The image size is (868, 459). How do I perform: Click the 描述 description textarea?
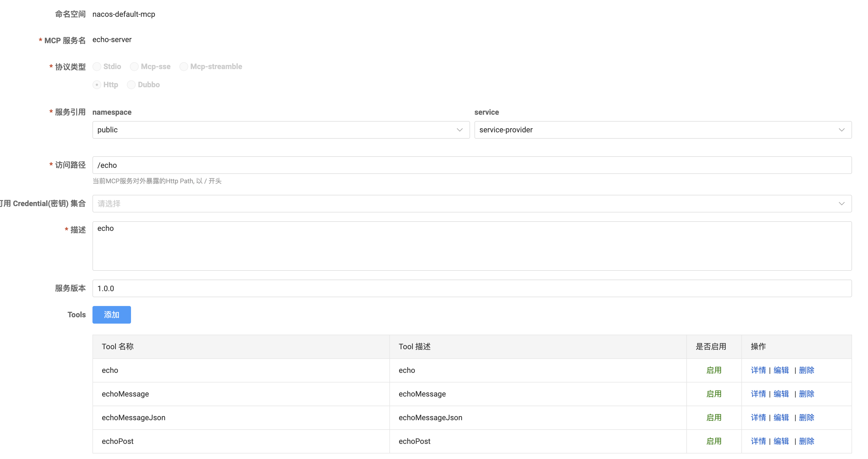click(472, 246)
